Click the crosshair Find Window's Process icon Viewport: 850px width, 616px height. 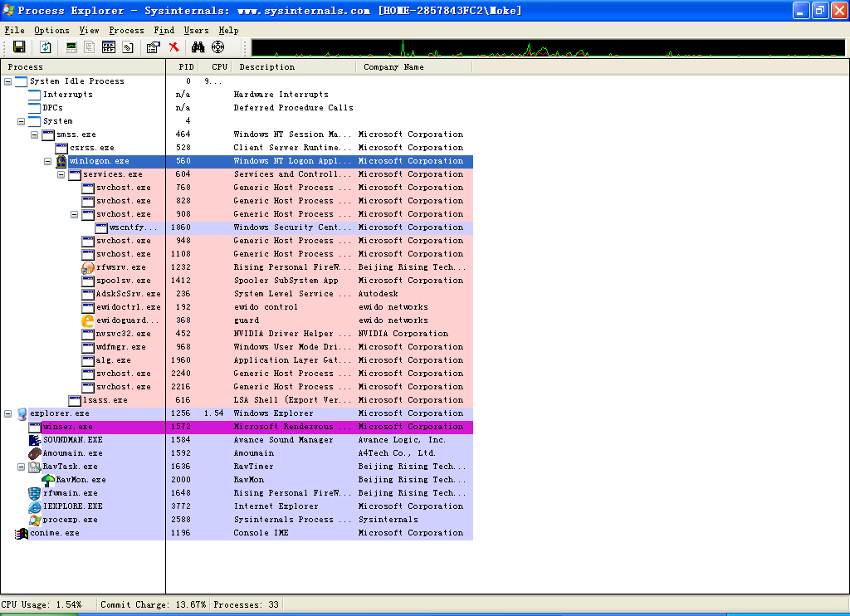point(218,47)
